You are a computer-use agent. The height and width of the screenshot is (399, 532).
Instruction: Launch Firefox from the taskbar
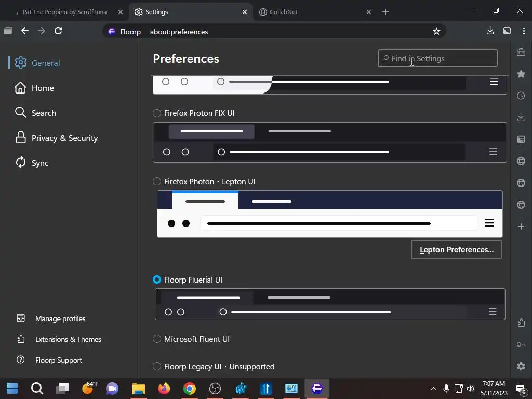pyautogui.click(x=164, y=389)
